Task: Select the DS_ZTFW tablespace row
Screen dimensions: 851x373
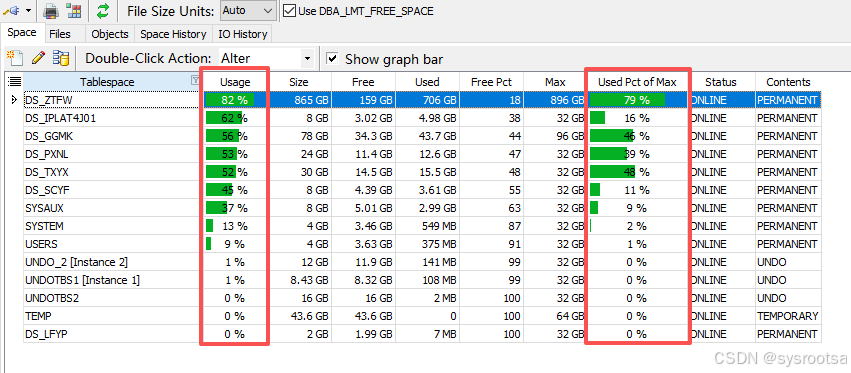Action: click(x=422, y=100)
